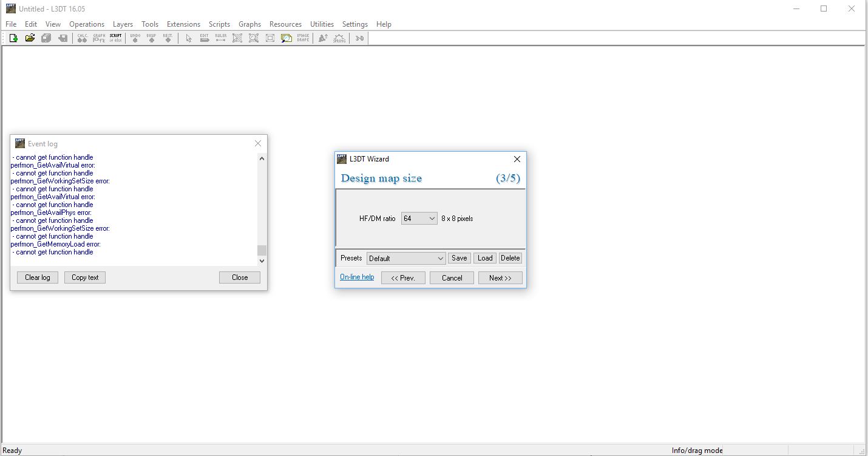The width and height of the screenshot is (868, 456).
Task: Click the tree and arrows toolbar icon
Action: tap(323, 38)
